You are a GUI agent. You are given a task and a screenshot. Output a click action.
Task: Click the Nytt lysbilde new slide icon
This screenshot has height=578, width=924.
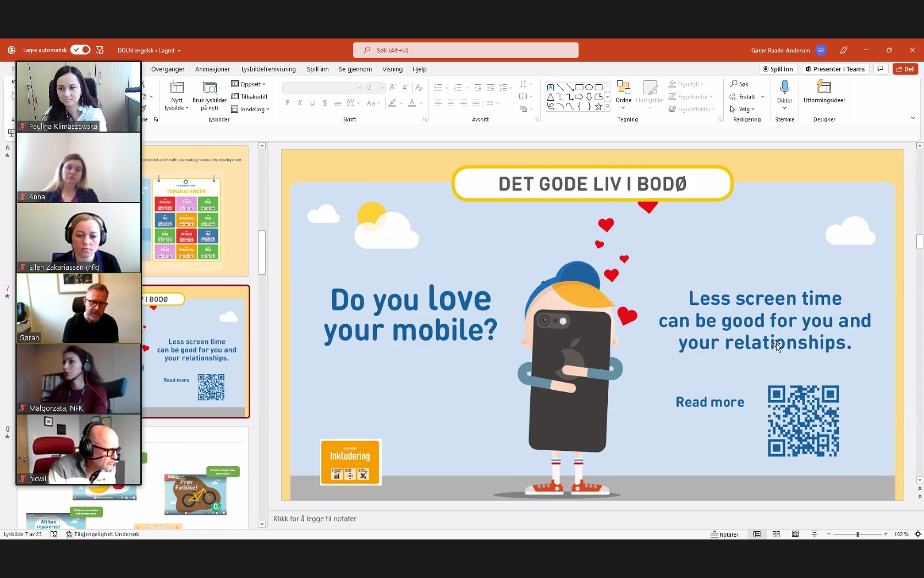click(x=177, y=88)
